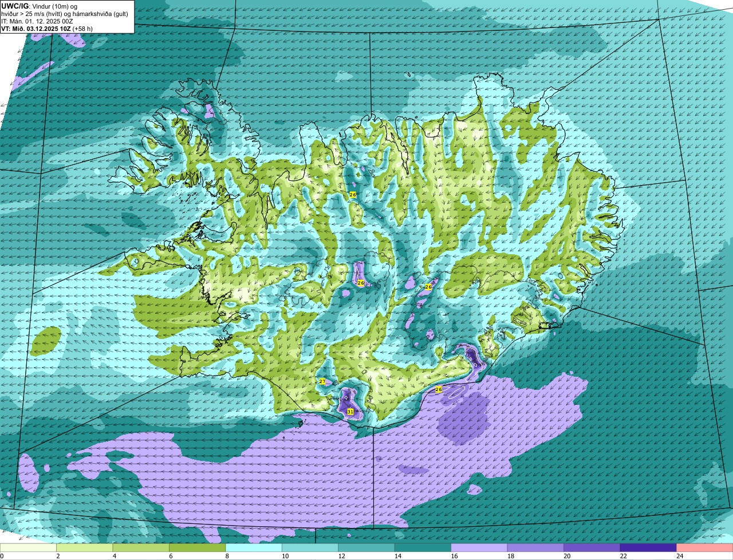The width and height of the screenshot is (733, 560).
Task: Select the 8–10 m/s pale cyan legend swatch
Action: [254, 548]
